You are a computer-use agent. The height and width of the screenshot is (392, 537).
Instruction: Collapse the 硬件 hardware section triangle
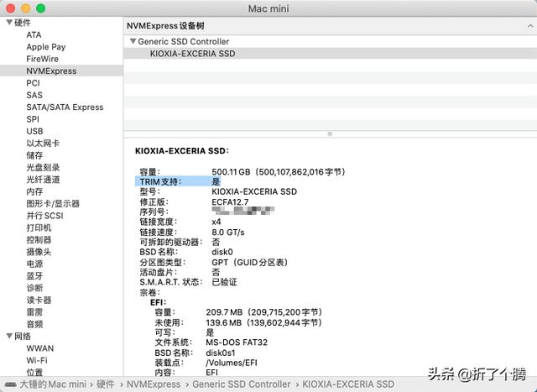pos(9,23)
